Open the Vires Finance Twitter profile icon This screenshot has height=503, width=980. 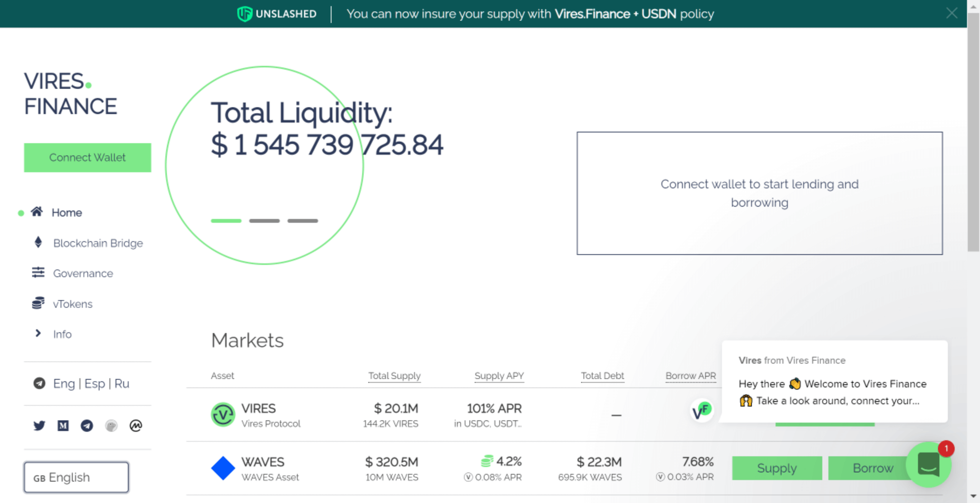(x=39, y=425)
